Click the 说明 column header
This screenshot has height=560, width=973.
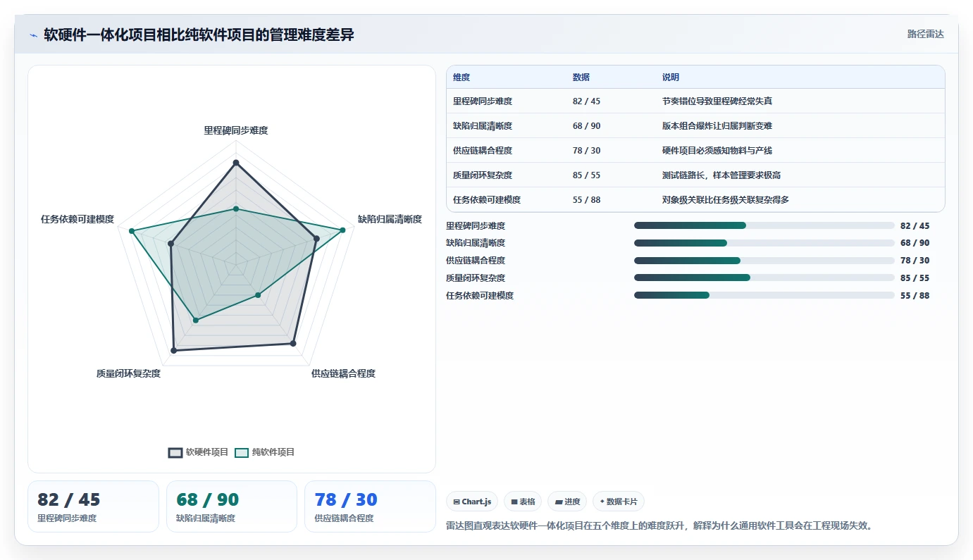tap(671, 77)
